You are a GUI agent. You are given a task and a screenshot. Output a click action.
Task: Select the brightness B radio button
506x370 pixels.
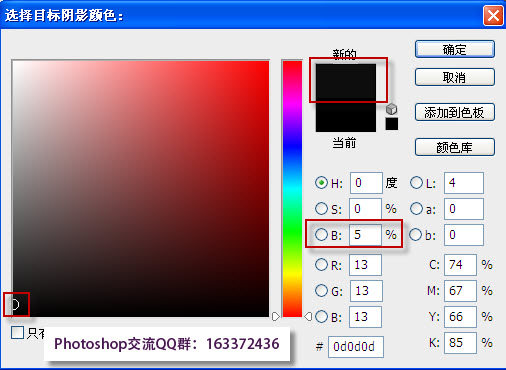[321, 235]
